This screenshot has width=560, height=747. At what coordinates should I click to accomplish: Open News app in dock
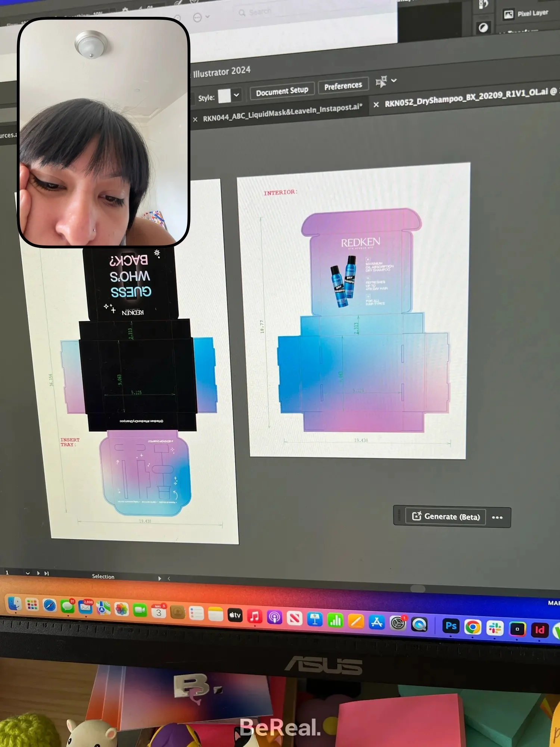[x=295, y=619]
